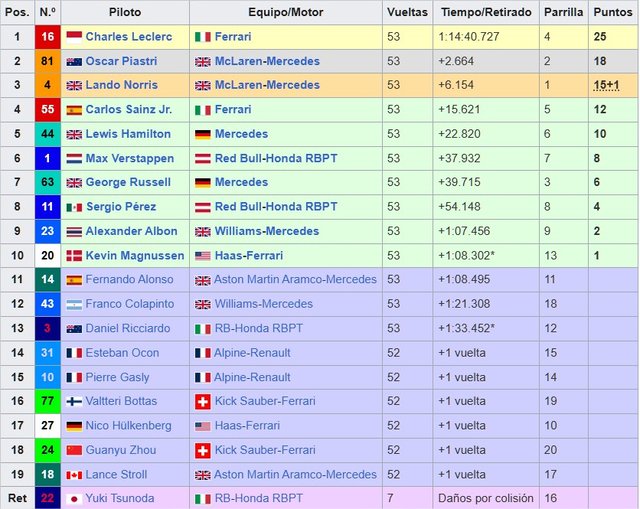The height and width of the screenshot is (509, 640).
Task: Click the Thai flag beside Alexander Albon
Action: (x=74, y=232)
